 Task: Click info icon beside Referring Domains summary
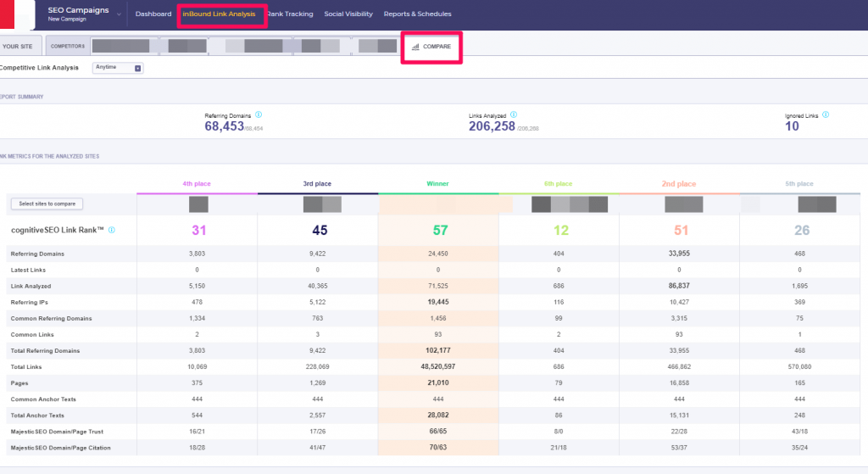[259, 114]
